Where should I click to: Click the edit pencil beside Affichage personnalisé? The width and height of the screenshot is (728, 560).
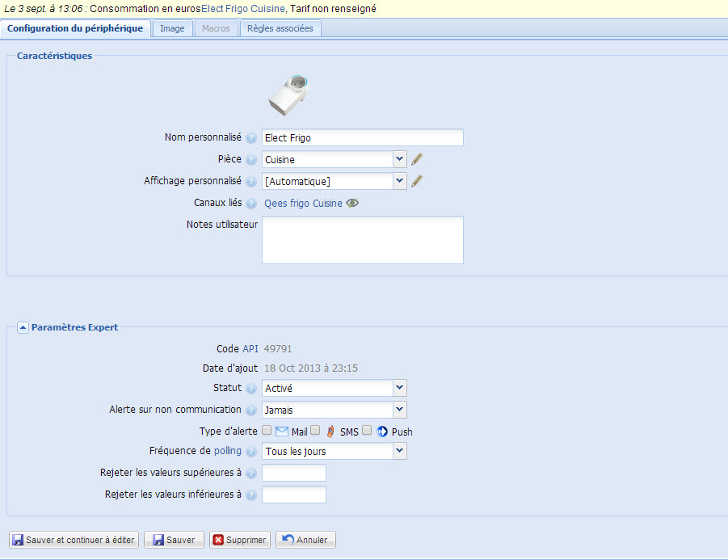417,181
